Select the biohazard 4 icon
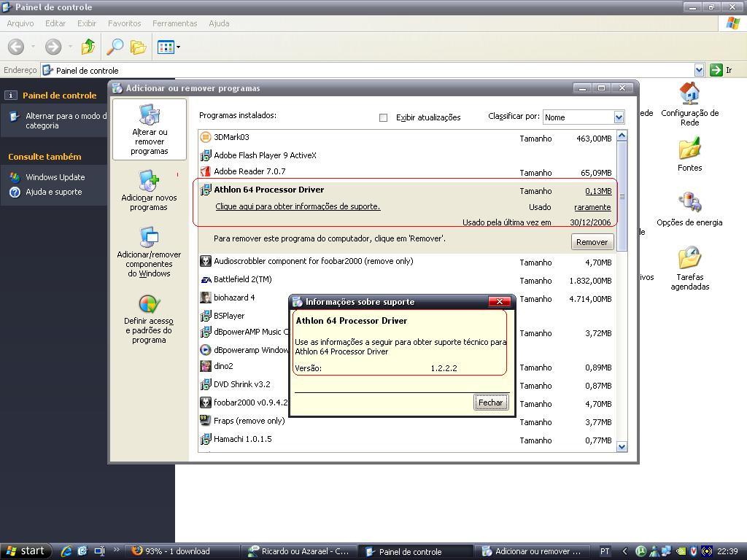The image size is (747, 560). (x=205, y=297)
